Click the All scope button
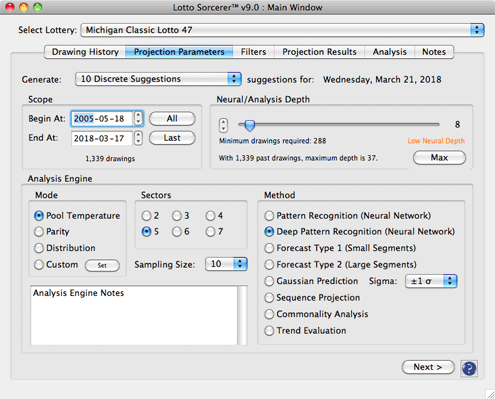The width and height of the screenshot is (495, 399). (x=172, y=119)
